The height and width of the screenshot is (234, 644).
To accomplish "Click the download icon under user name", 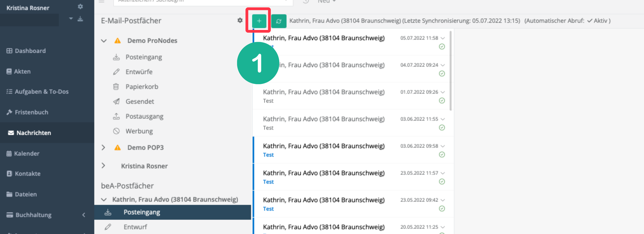I will click(80, 19).
